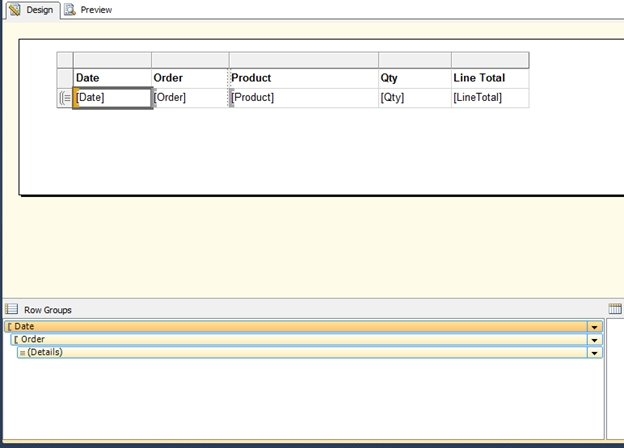Open the Details group dropdown arrow
Screen dimensions: 624x448
click(x=595, y=353)
